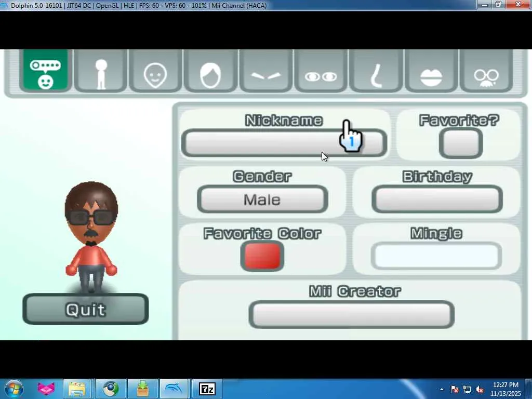Open the 7-Zip taskbar icon
Image resolution: width=532 pixels, height=399 pixels.
point(207,389)
